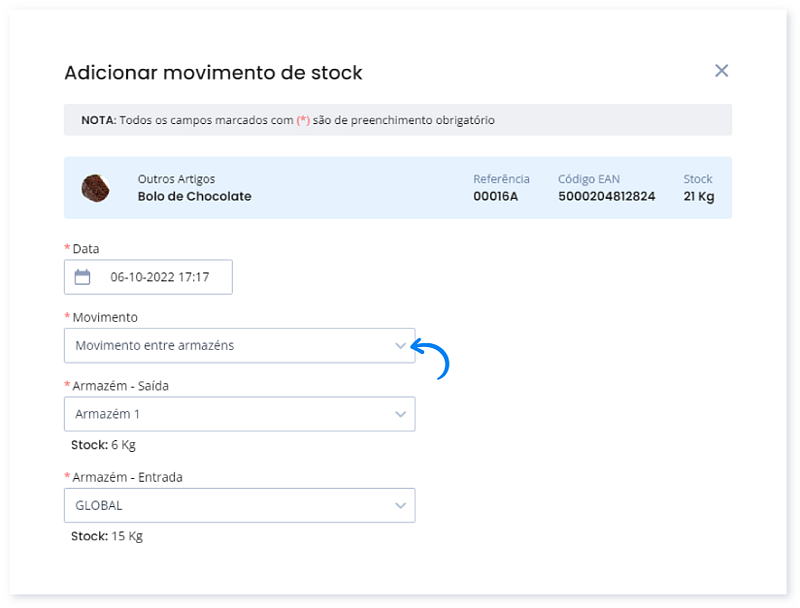This screenshot has height=608, width=800.
Task: Open the Movimento dropdown chevron
Action: click(x=400, y=346)
